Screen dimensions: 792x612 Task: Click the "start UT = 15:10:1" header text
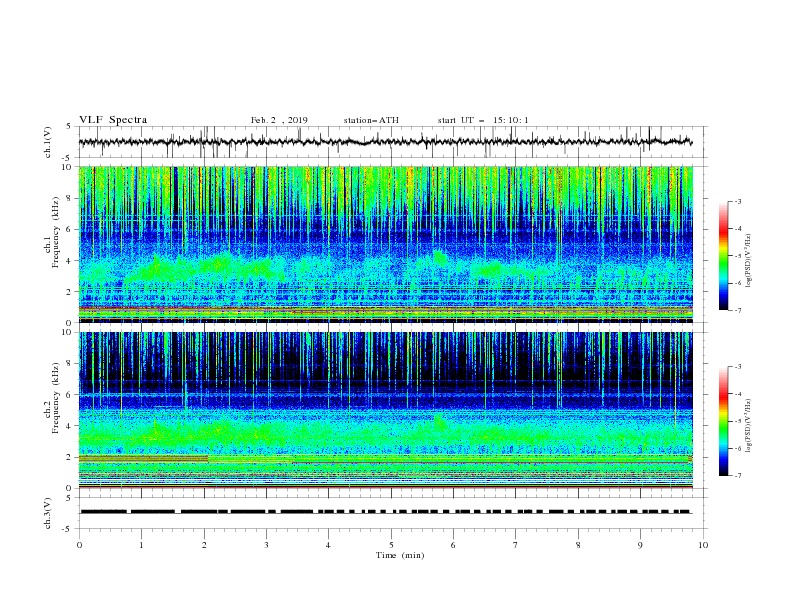[x=483, y=120]
